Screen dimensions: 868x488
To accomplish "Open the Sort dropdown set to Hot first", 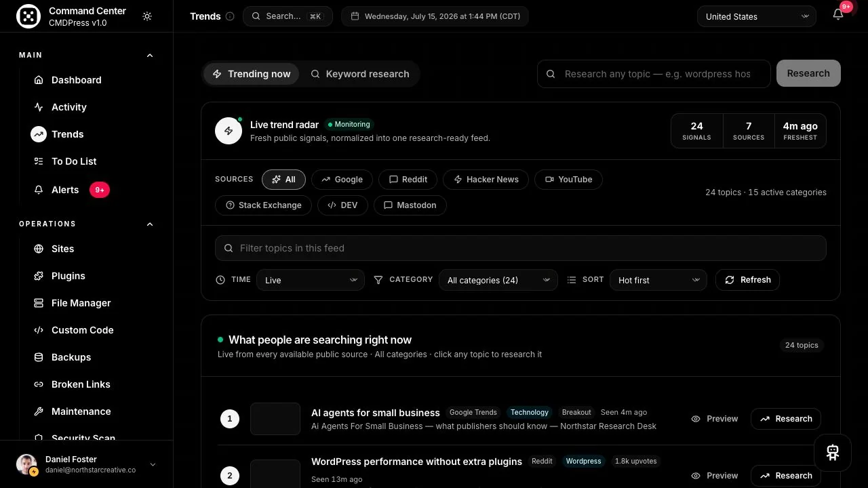I will tap(658, 280).
